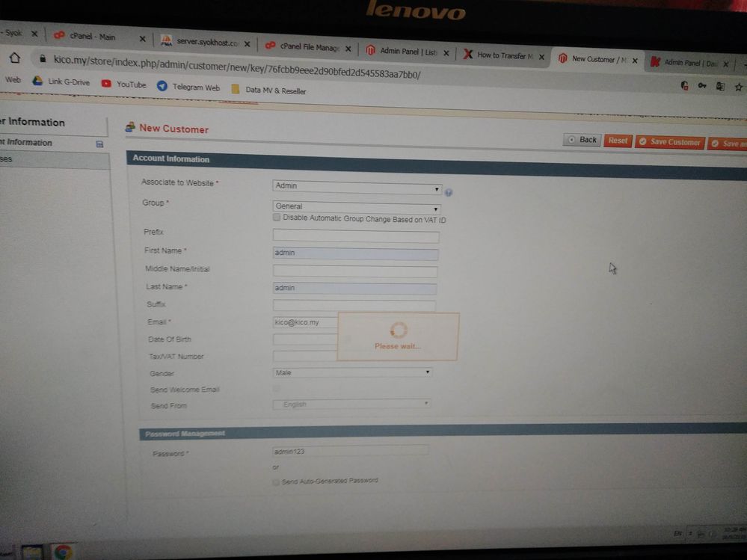
Task: Click the bookmark star in address bar
Action: pos(739,87)
